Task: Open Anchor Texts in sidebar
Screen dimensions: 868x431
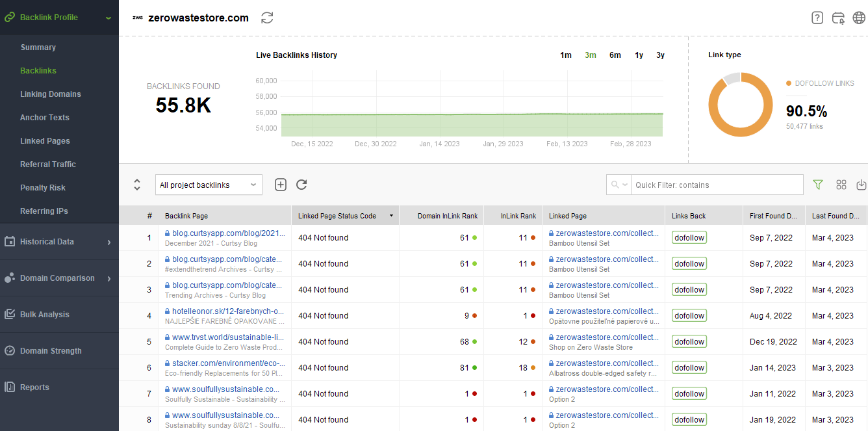Action: [x=45, y=118]
